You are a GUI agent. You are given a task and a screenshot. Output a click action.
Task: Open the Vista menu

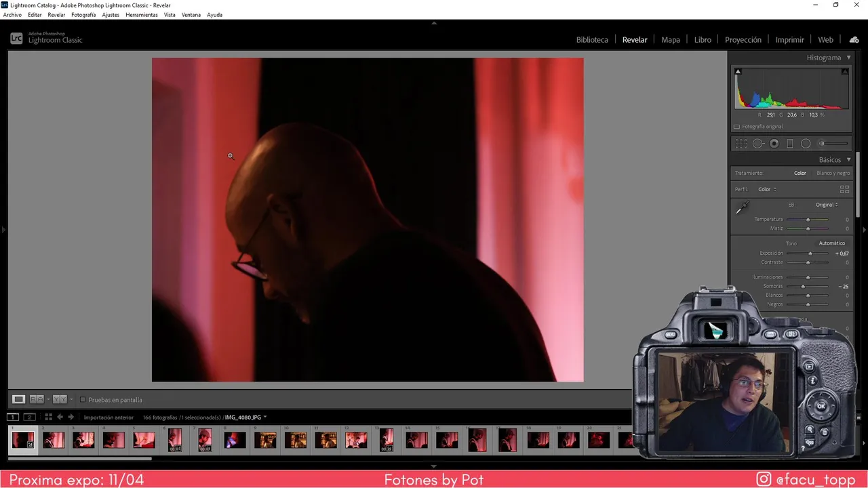point(170,14)
